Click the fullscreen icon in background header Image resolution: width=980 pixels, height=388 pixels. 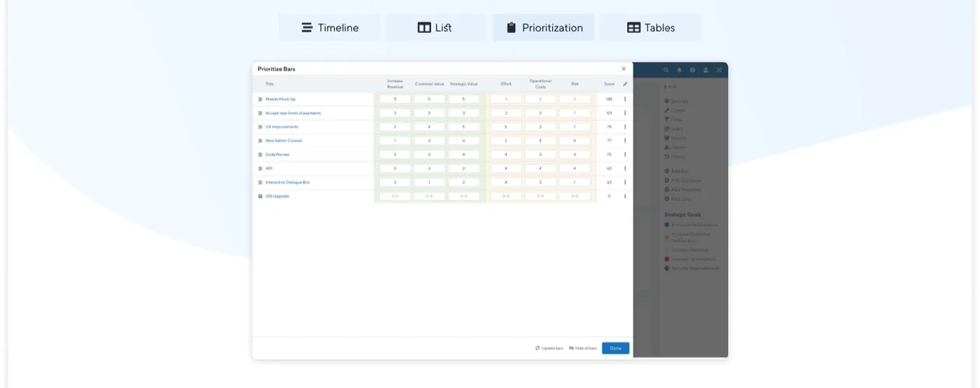(x=719, y=70)
